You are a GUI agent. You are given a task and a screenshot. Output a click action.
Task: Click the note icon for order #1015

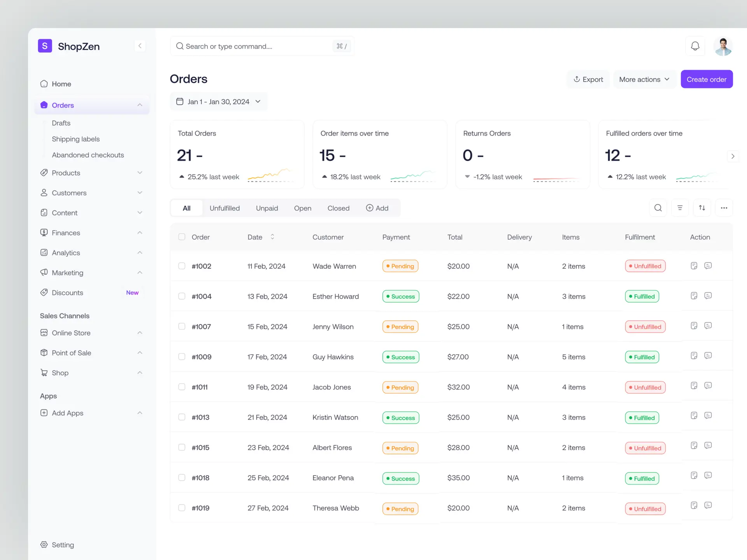pyautogui.click(x=694, y=445)
